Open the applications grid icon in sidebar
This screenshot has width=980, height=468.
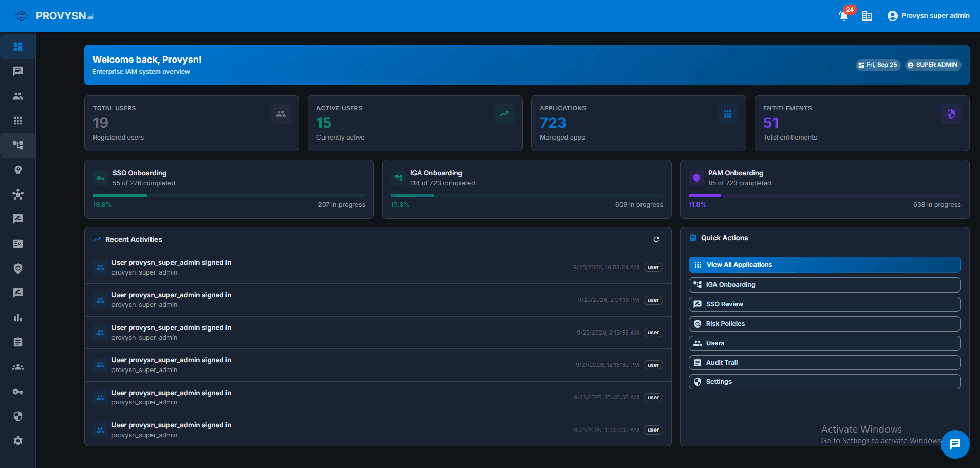(x=18, y=121)
